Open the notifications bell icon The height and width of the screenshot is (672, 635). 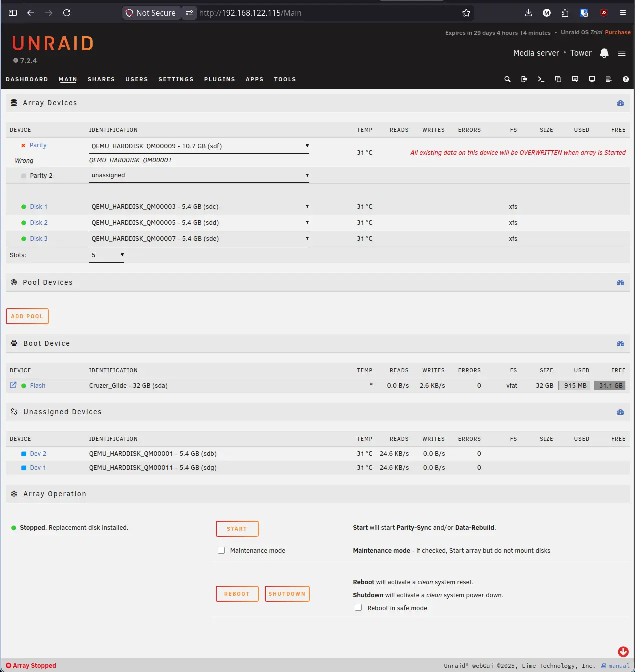(604, 53)
